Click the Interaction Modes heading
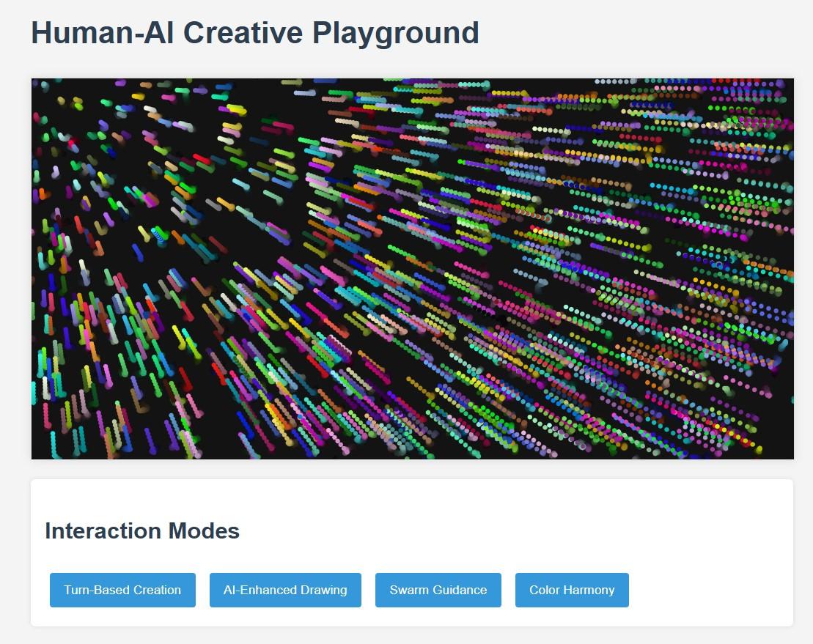 [x=142, y=531]
